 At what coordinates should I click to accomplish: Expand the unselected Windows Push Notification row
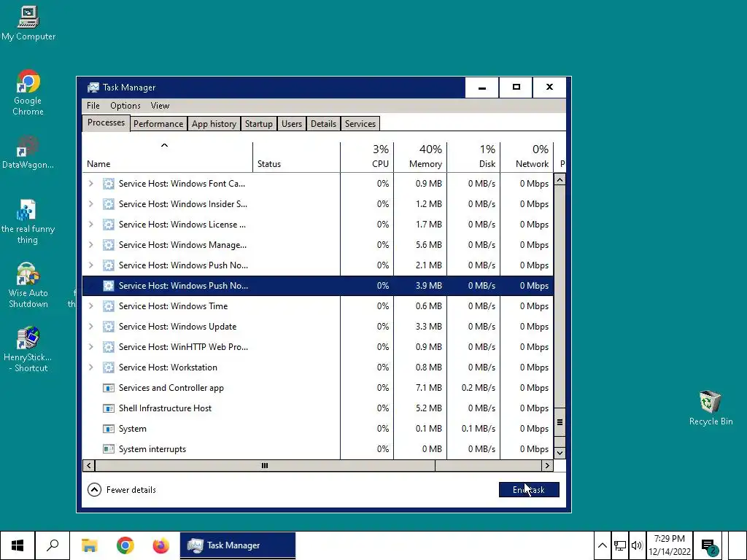[x=91, y=265]
